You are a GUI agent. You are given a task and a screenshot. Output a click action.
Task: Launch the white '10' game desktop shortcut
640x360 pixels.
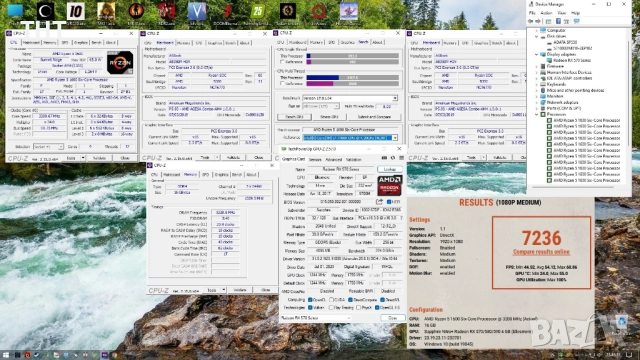76,11
